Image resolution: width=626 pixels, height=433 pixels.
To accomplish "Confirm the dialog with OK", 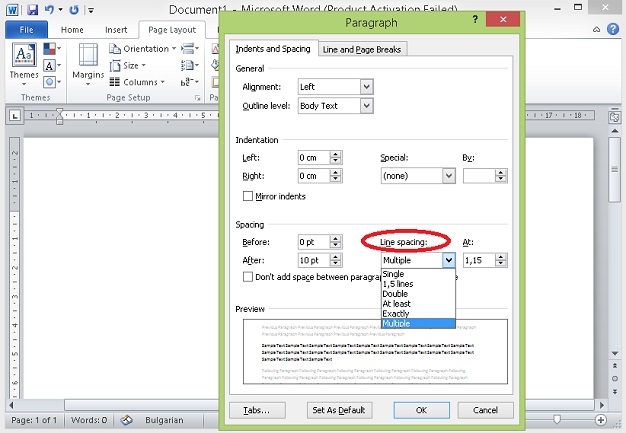I will point(420,410).
